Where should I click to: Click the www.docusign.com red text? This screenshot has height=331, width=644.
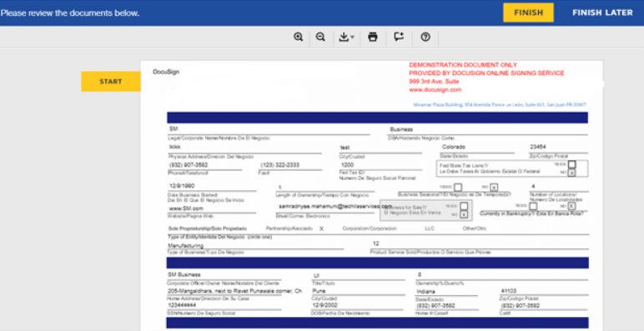pyautogui.click(x=435, y=89)
